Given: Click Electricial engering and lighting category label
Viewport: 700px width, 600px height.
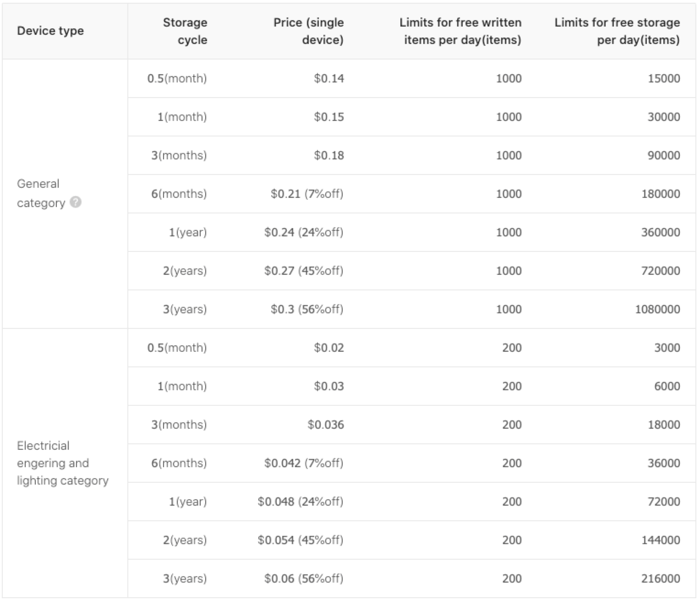Looking at the screenshot, I should pos(63,463).
